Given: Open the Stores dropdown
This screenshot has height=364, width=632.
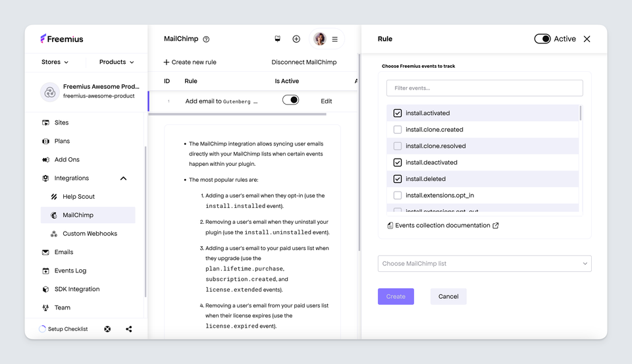Looking at the screenshot, I should pos(55,62).
